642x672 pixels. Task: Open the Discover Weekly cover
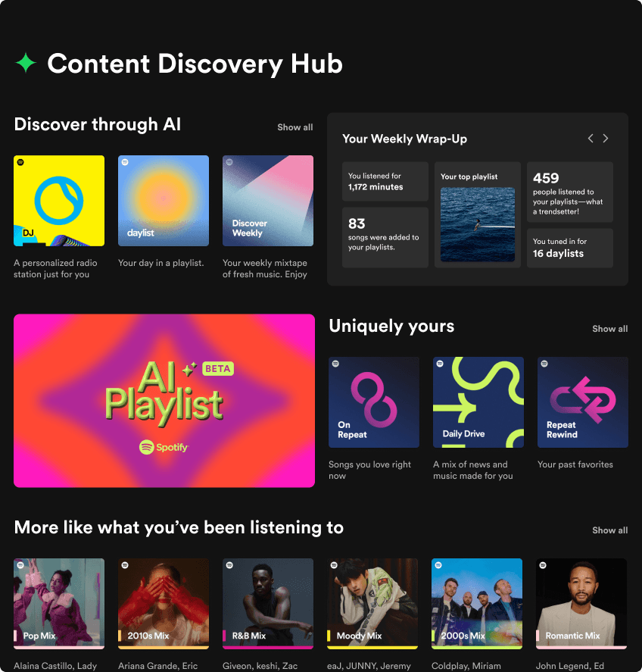pos(268,201)
